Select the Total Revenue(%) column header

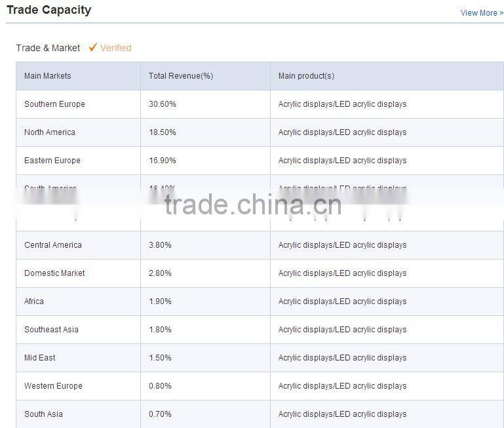pyautogui.click(x=181, y=76)
